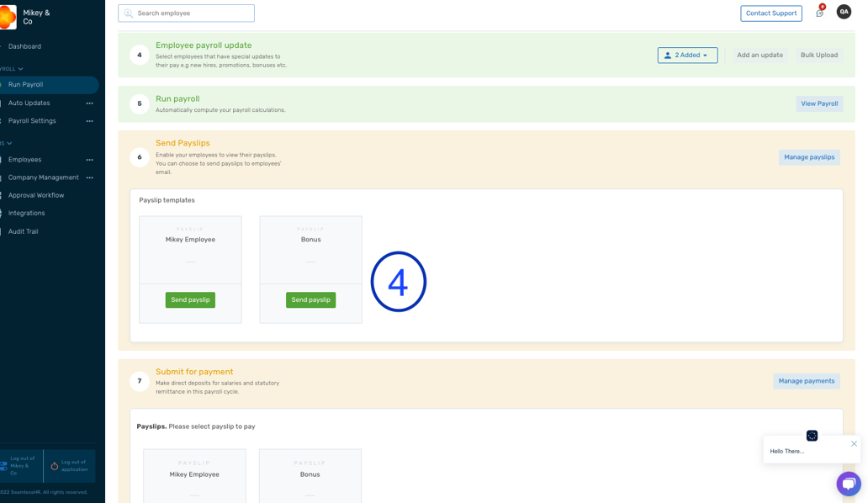Screen dimensions: 868x503
Task: Open Employees more options ellipsis
Action: click(89, 160)
